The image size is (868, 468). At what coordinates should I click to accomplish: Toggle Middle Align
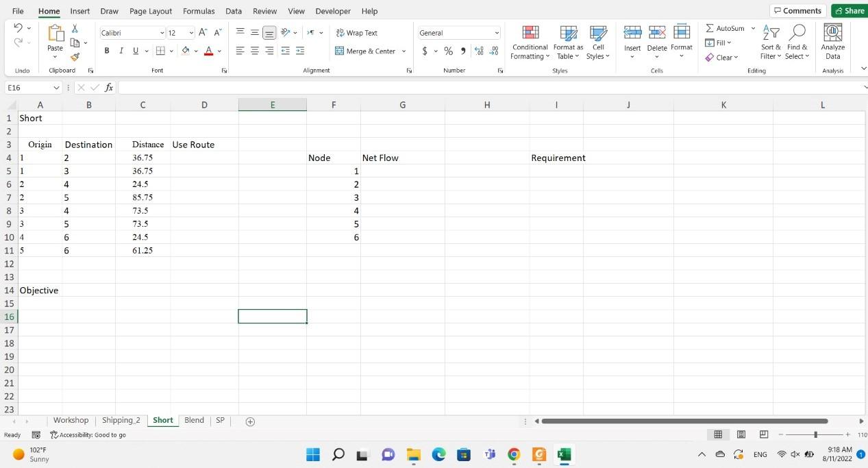[x=255, y=33]
